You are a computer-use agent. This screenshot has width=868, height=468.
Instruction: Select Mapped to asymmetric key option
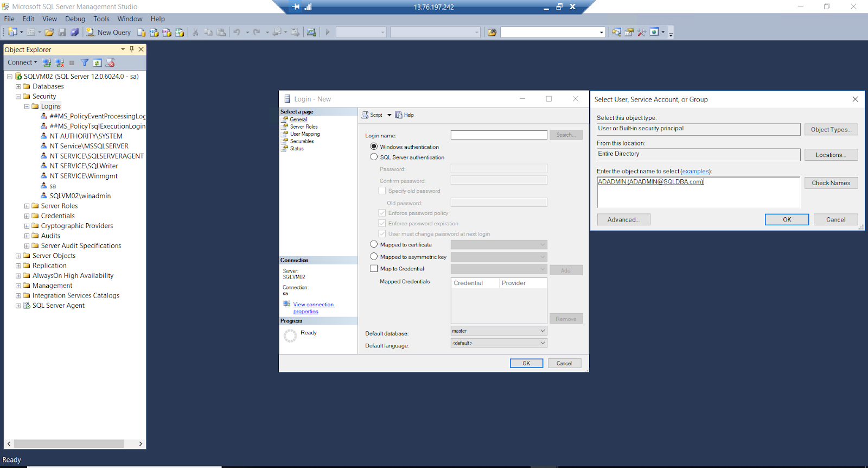[374, 256]
